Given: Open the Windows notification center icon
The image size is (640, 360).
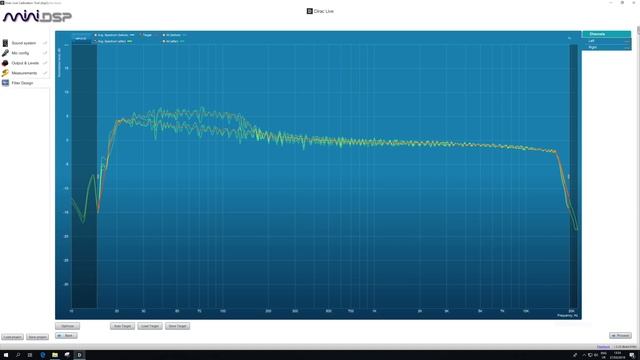Looking at the screenshot, I should click(x=632, y=355).
